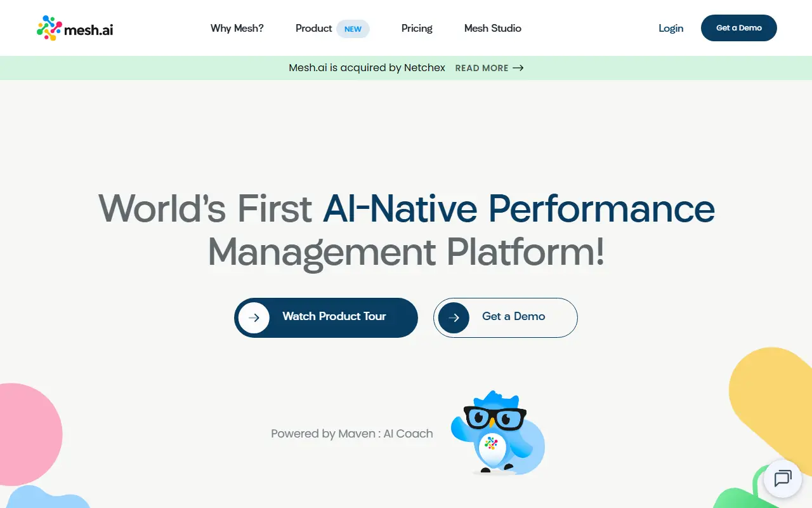Click the arrow circle on Watch Product Tour

click(x=254, y=317)
